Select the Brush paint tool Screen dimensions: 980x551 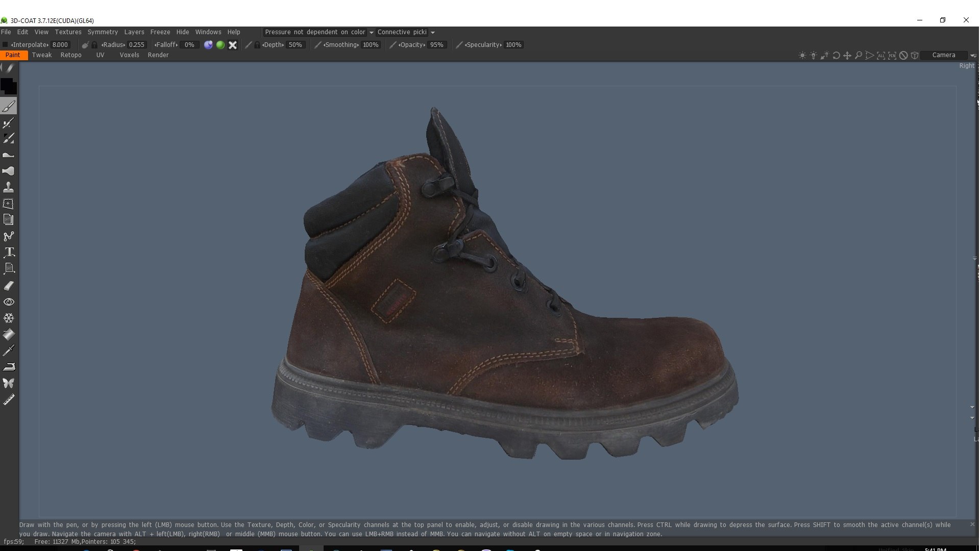click(9, 106)
